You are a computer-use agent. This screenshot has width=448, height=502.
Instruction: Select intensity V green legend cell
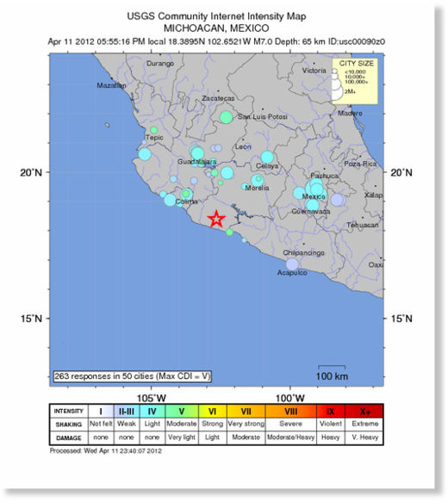[182, 411]
